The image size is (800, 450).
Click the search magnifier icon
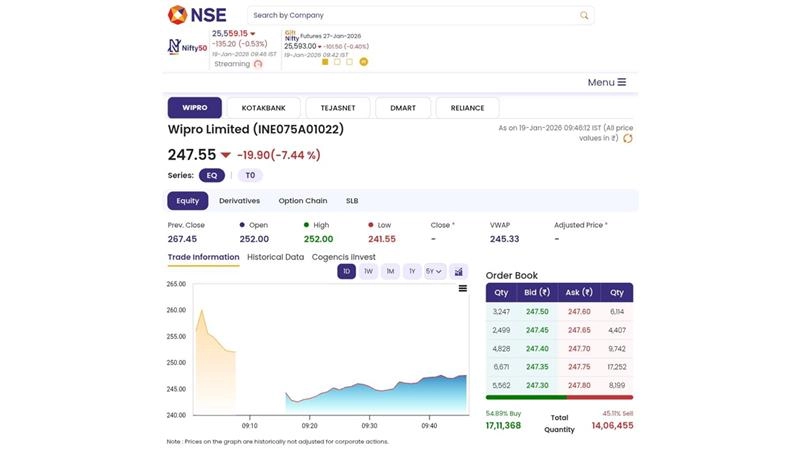pyautogui.click(x=584, y=16)
